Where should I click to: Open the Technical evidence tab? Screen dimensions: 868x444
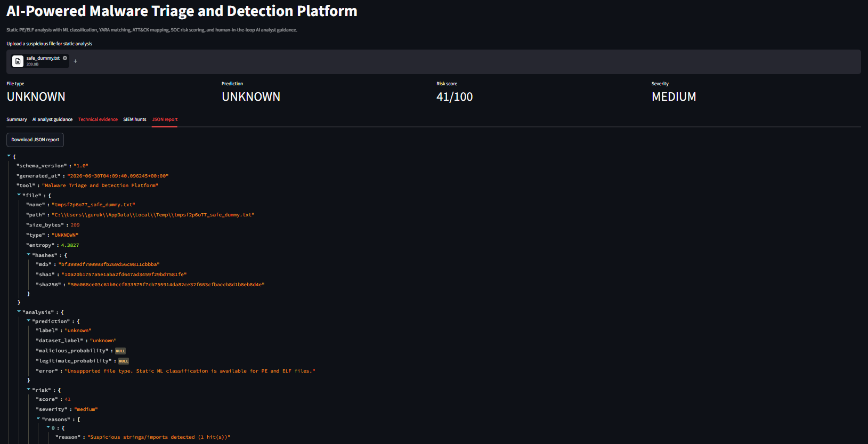[98, 119]
